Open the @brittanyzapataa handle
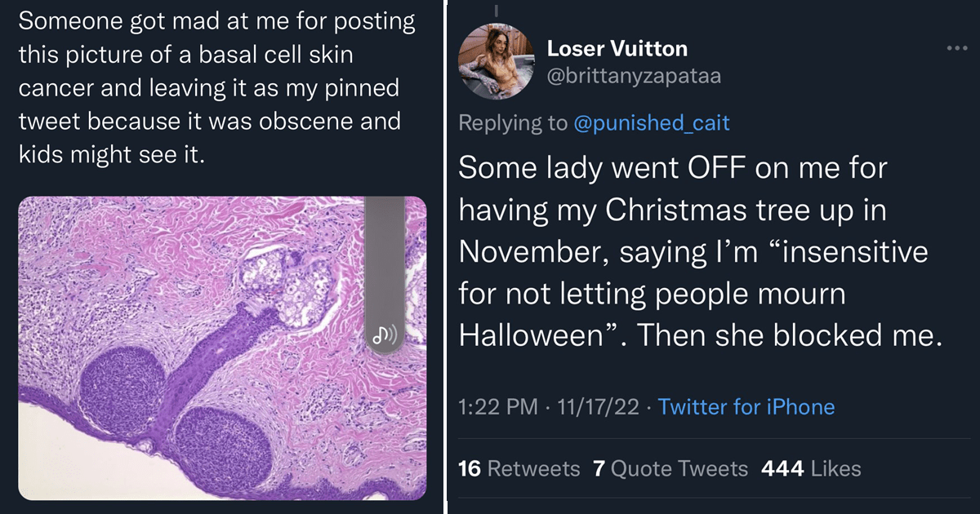Image resolution: width=980 pixels, height=514 pixels. (x=634, y=77)
